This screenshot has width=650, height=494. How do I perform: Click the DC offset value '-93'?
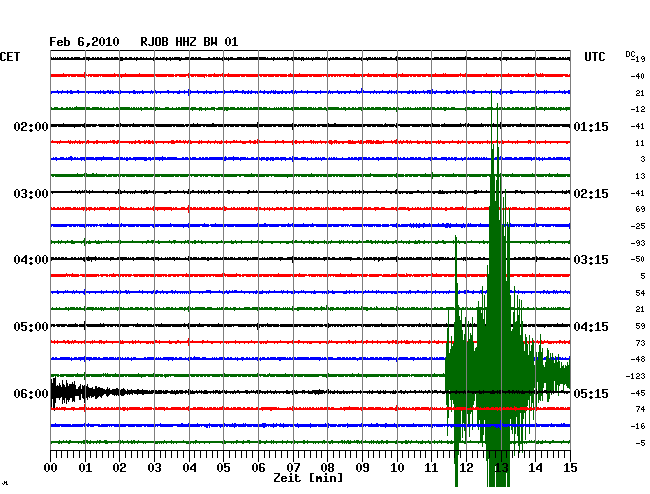tap(638, 243)
